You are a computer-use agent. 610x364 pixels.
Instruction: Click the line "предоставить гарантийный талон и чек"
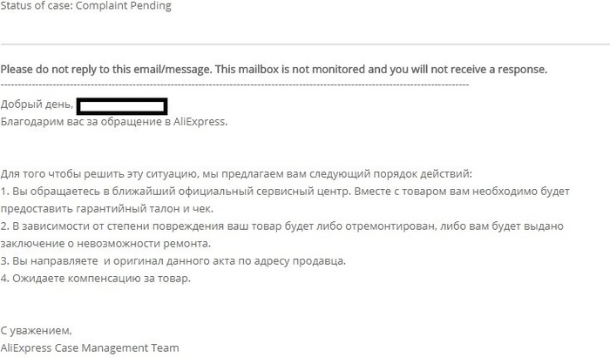pyautogui.click(x=106, y=209)
